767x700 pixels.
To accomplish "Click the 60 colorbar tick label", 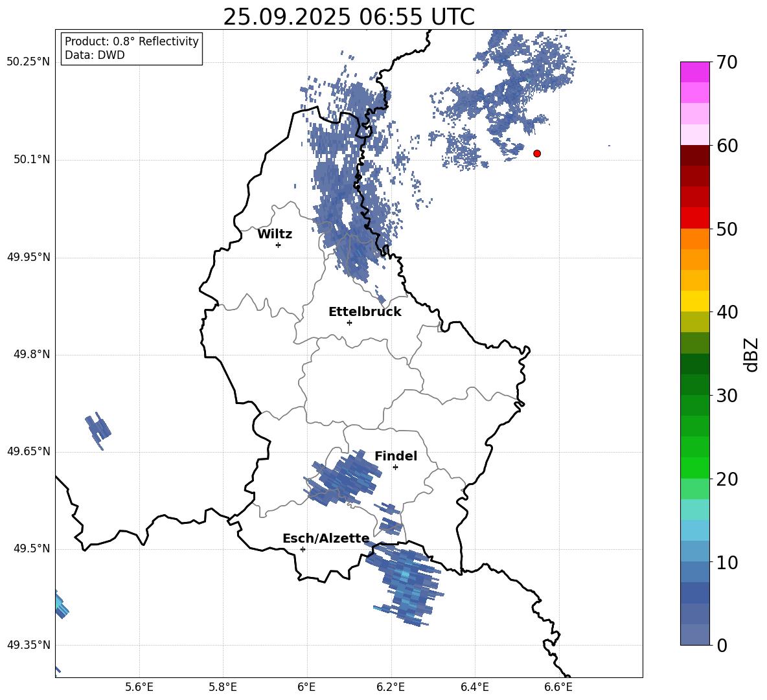I will pos(727,146).
